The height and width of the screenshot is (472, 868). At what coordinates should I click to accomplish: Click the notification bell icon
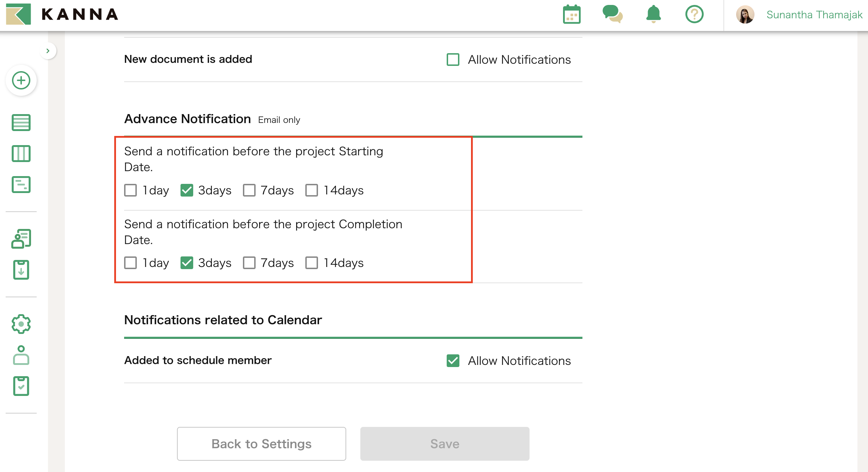(x=653, y=14)
